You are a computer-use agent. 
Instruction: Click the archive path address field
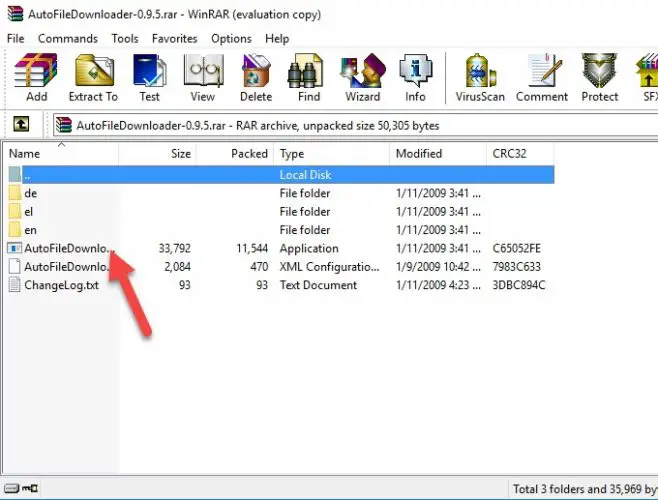(355, 126)
